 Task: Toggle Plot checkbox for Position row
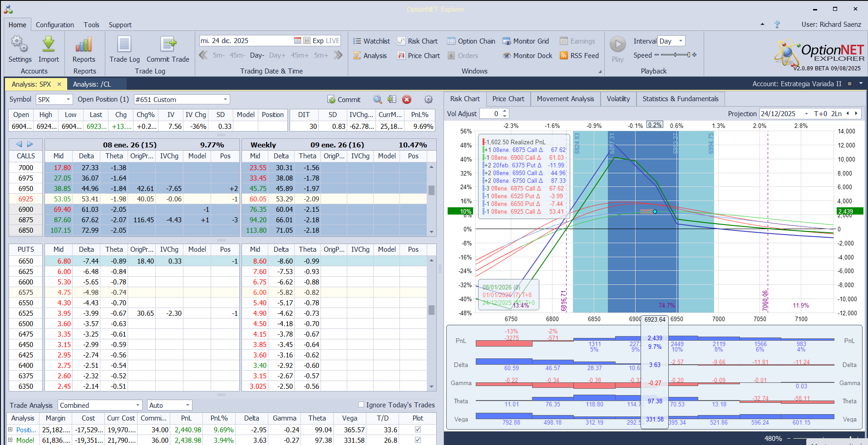point(418,430)
